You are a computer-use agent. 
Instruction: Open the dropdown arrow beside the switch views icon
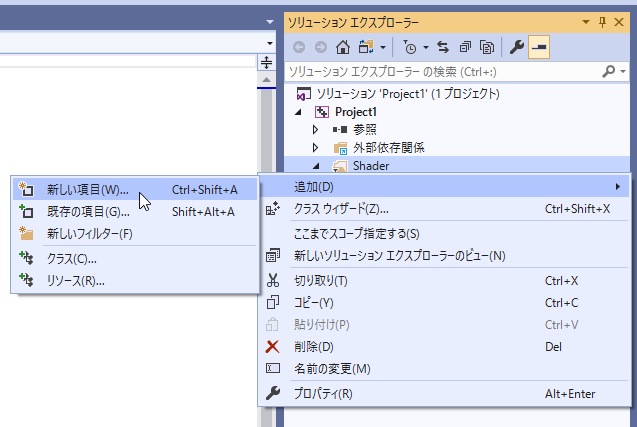pos(383,48)
